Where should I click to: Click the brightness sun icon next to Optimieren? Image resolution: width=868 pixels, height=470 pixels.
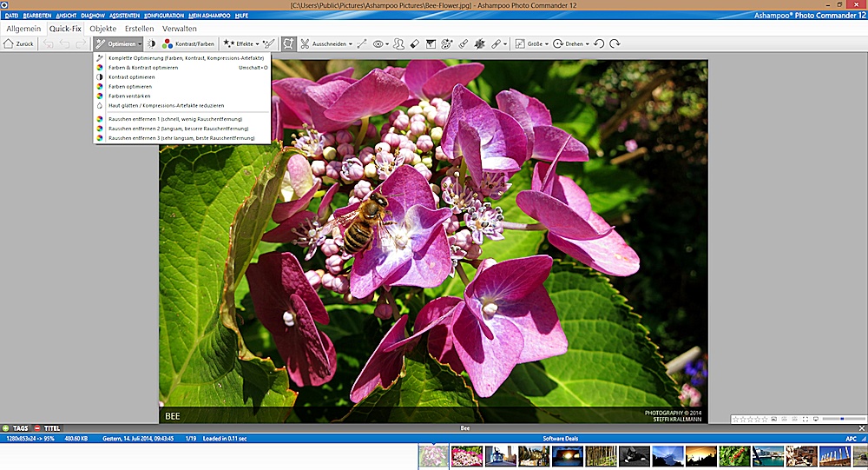click(151, 43)
